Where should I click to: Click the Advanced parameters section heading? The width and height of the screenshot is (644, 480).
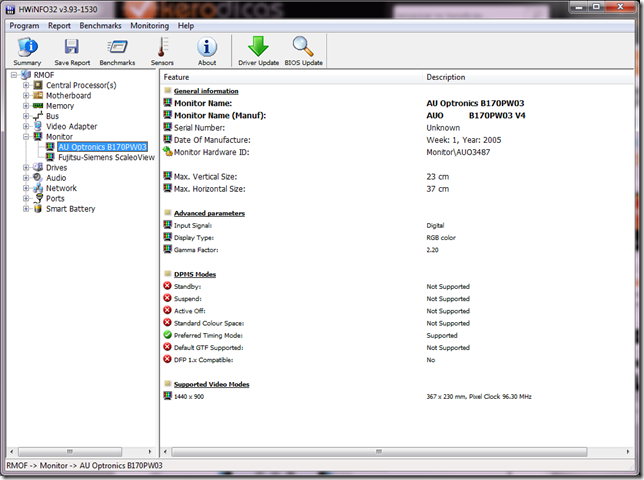click(209, 213)
